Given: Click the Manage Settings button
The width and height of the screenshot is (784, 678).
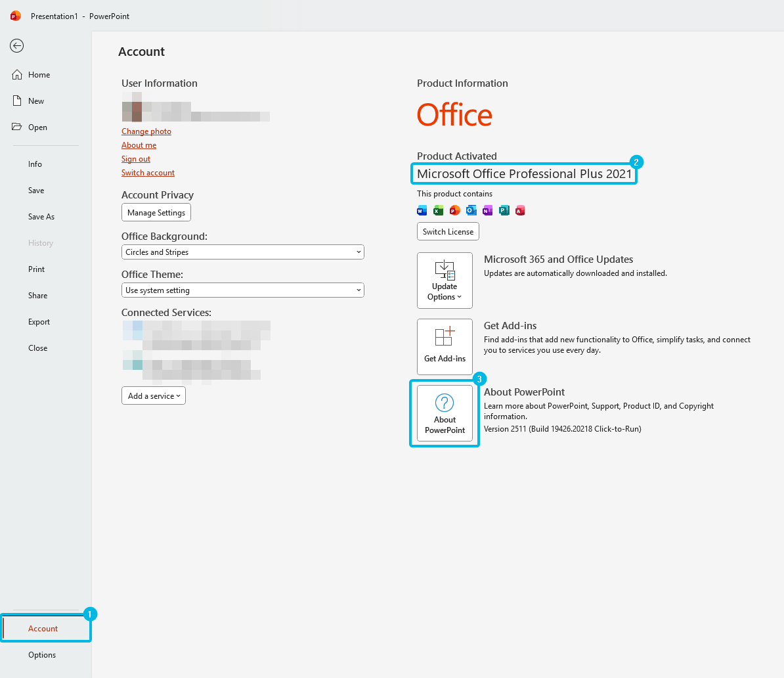Looking at the screenshot, I should [156, 213].
